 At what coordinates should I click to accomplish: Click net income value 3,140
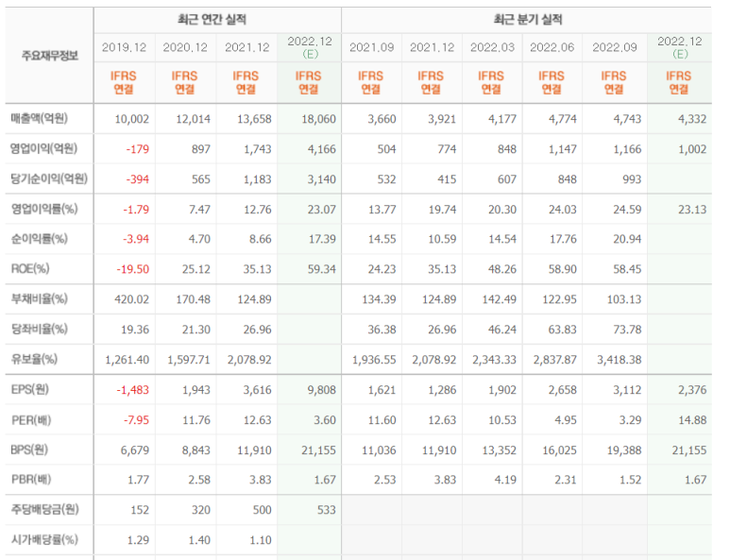[321, 179]
